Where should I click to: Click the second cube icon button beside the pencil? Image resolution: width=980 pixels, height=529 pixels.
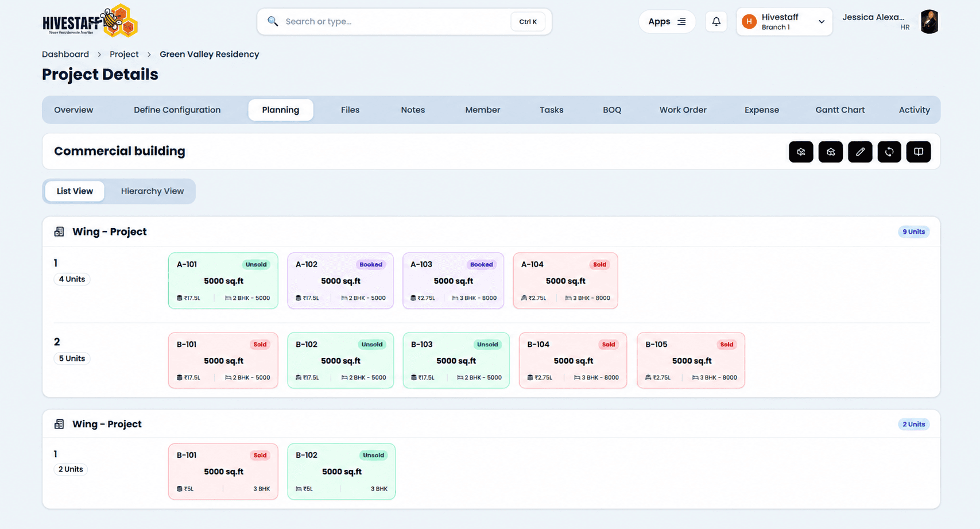[831, 152]
